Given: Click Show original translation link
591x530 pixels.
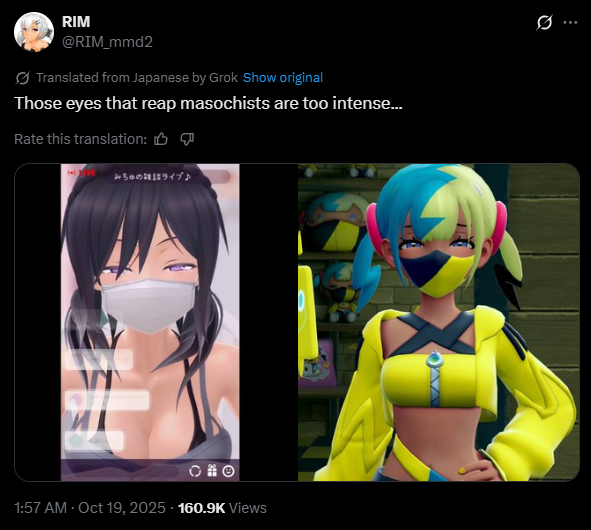Looking at the screenshot, I should pyautogui.click(x=283, y=78).
